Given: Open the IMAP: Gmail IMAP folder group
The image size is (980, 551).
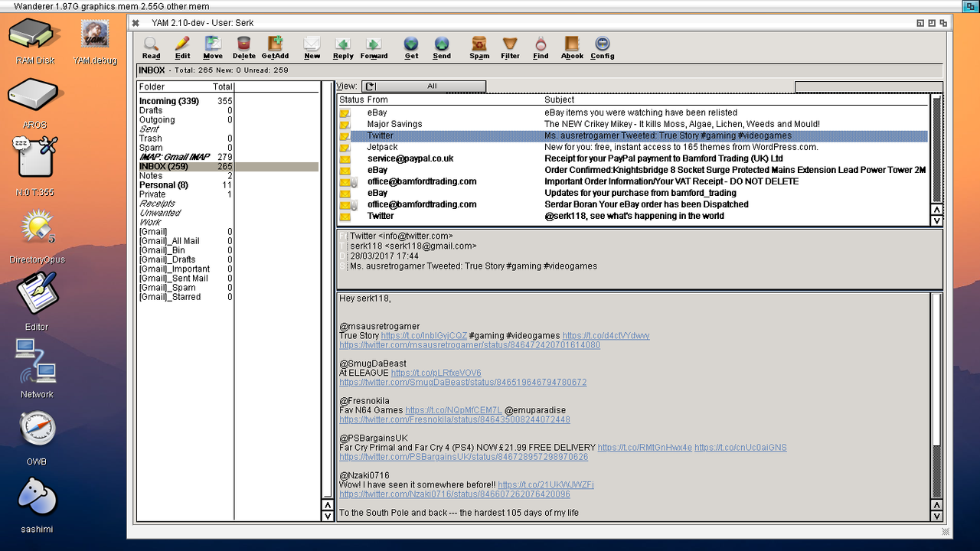Looking at the screenshot, I should tap(186, 157).
